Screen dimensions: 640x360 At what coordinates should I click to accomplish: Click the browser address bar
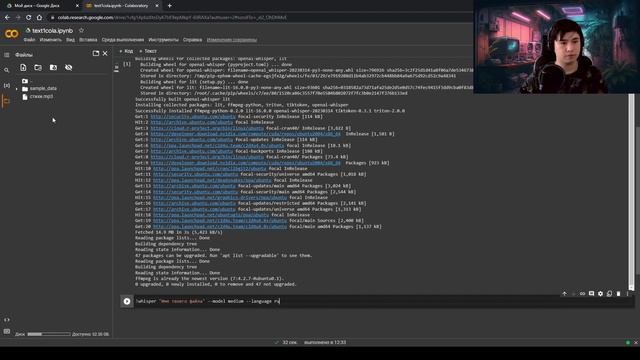(x=261, y=18)
